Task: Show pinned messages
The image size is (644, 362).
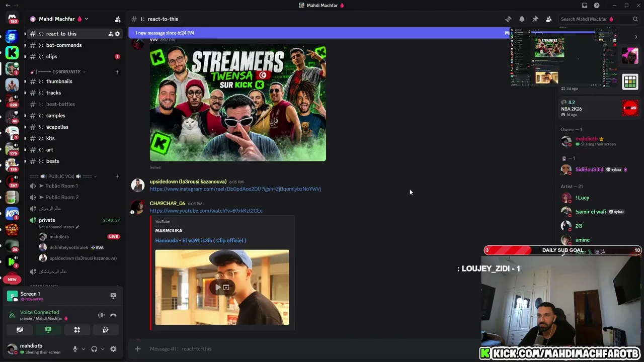Action: point(535,19)
